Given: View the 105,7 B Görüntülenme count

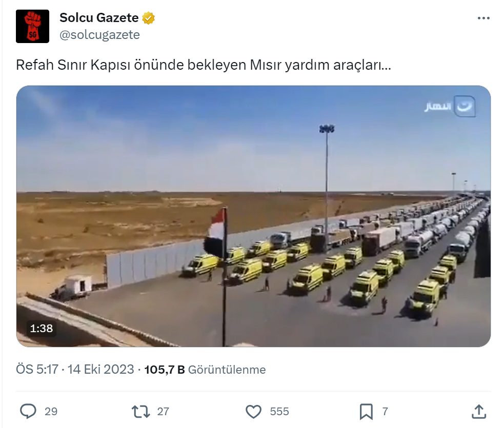Looking at the screenshot, I should point(205,370).
